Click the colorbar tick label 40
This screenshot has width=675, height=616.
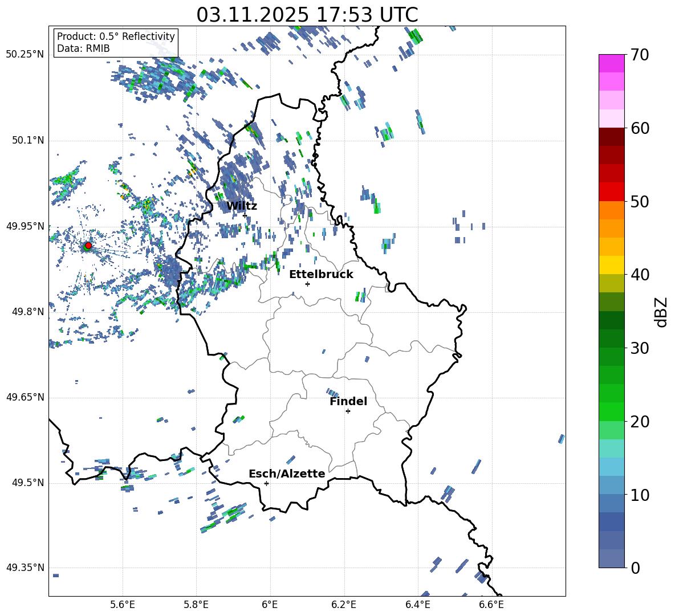pos(640,275)
